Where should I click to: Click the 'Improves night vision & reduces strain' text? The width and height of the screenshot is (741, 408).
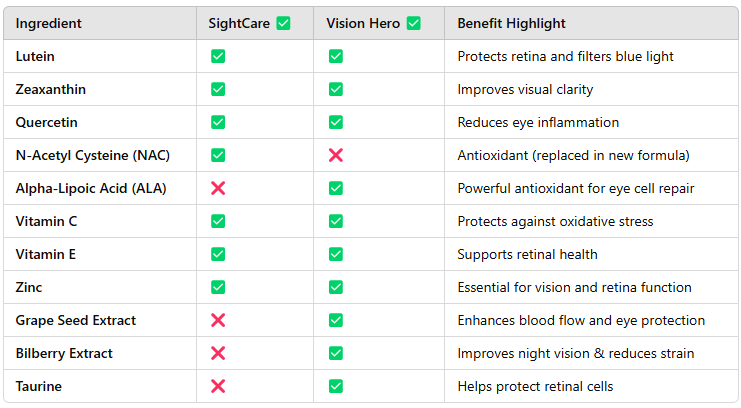575,353
